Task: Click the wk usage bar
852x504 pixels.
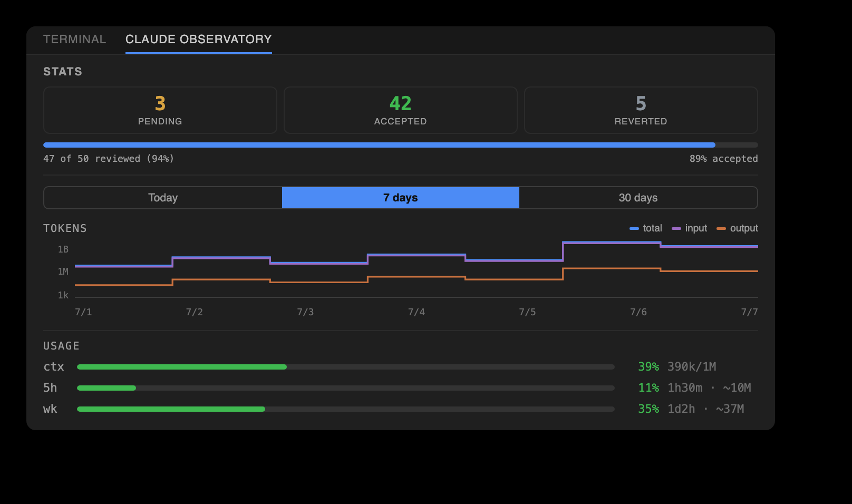Action: (x=346, y=409)
